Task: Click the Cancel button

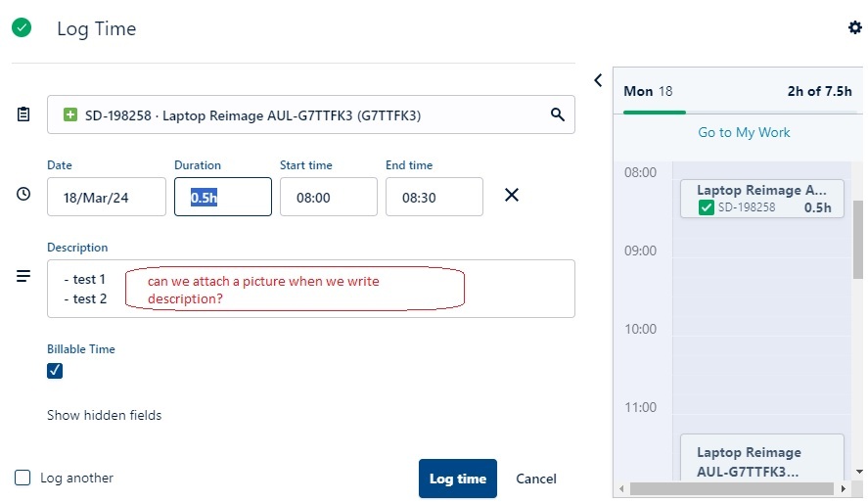Action: click(x=535, y=479)
